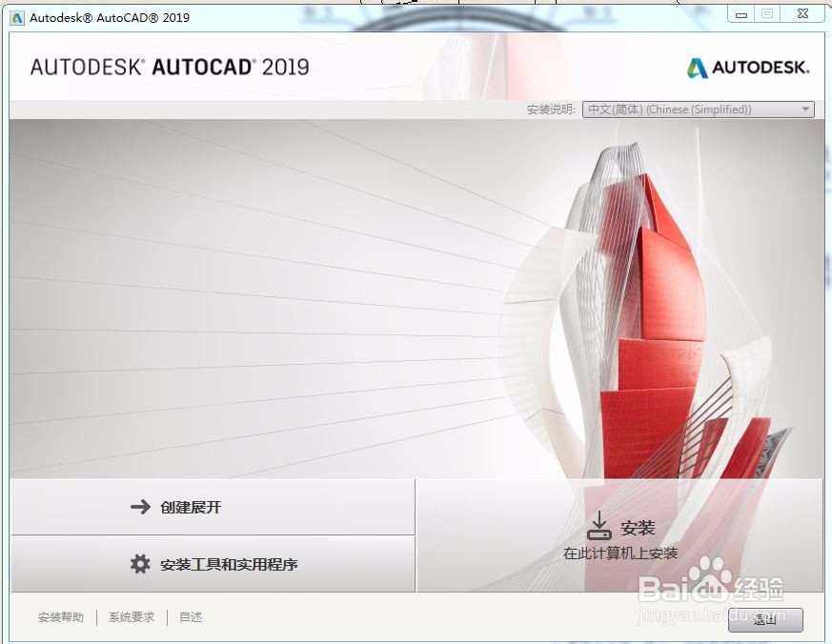Open the 安装说明 language dropdown
This screenshot has width=832, height=644.
point(698,110)
